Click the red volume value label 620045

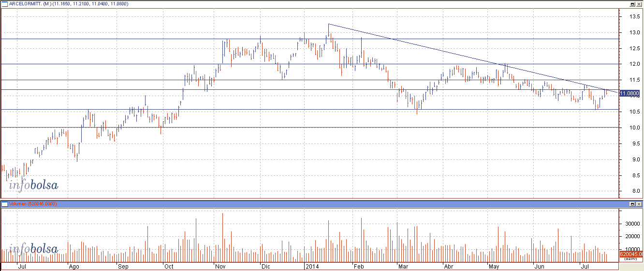pos(631,254)
